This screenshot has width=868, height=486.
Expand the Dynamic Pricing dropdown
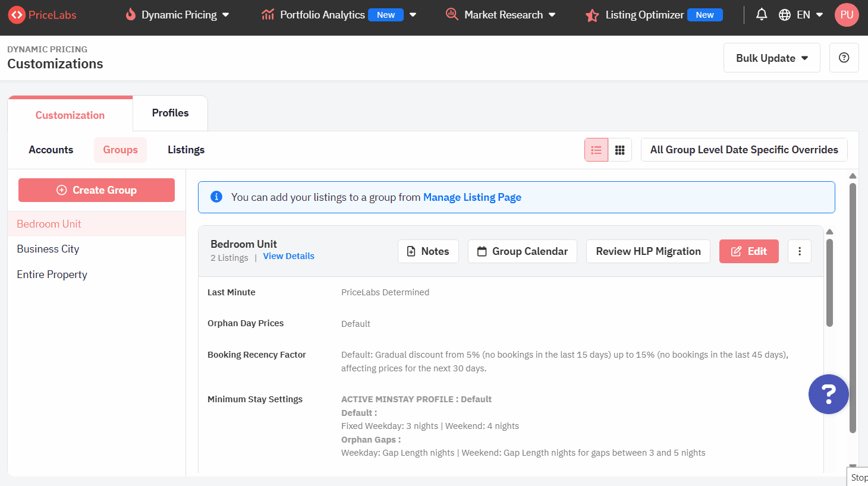coord(178,15)
